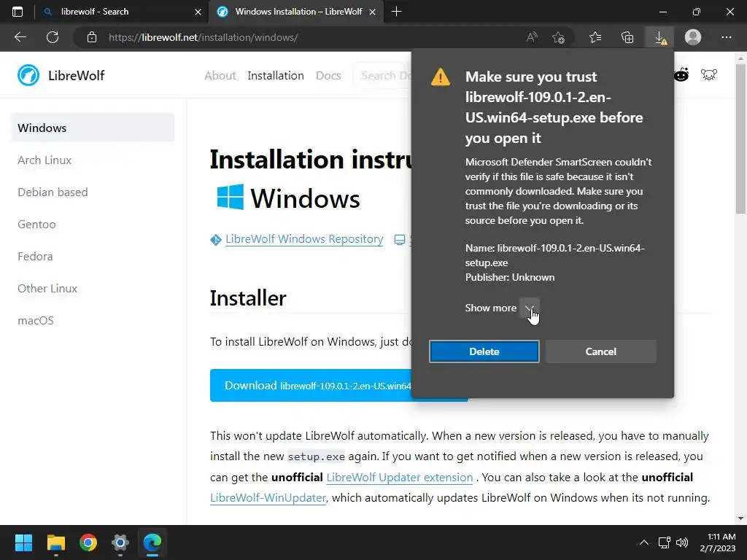This screenshot has width=747, height=560.
Task: Click Cancel in the download warning
Action: (601, 351)
